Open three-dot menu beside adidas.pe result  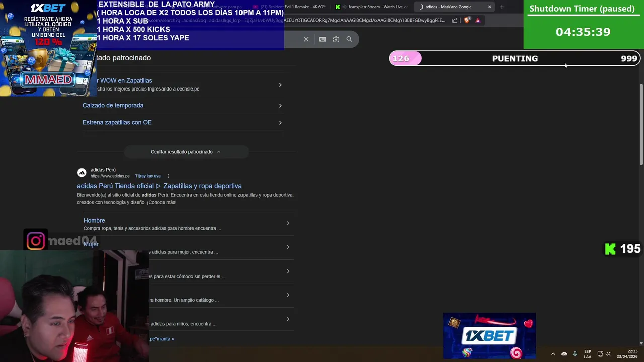[x=168, y=176]
